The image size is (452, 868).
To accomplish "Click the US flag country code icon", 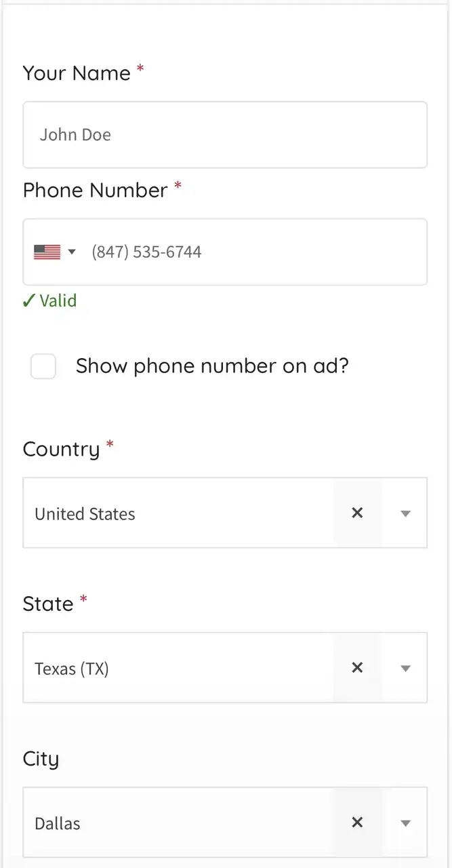I will [47, 252].
